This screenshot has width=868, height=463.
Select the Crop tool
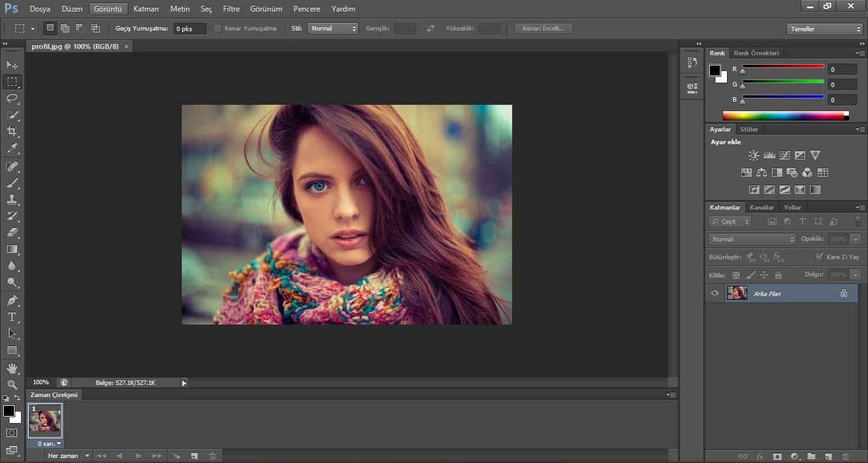coord(12,131)
